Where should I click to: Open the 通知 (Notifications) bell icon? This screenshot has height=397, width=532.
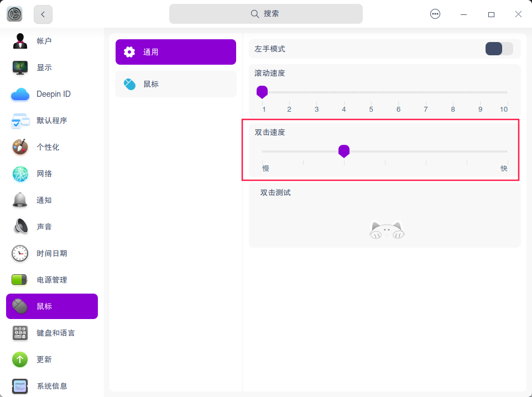20,200
